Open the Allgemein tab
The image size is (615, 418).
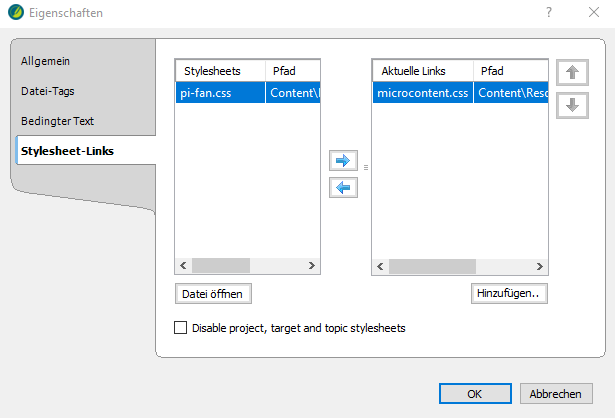45,61
